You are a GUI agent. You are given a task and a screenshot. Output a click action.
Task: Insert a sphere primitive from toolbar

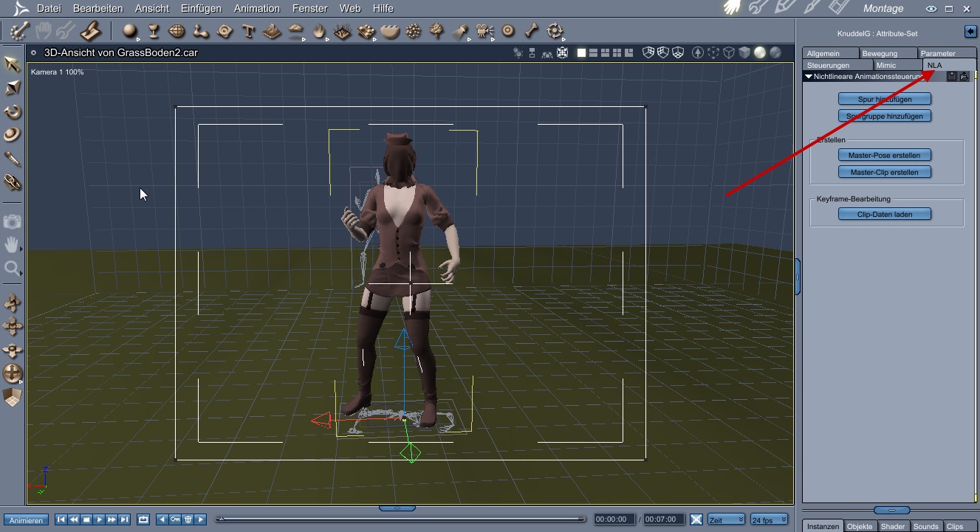(x=130, y=31)
